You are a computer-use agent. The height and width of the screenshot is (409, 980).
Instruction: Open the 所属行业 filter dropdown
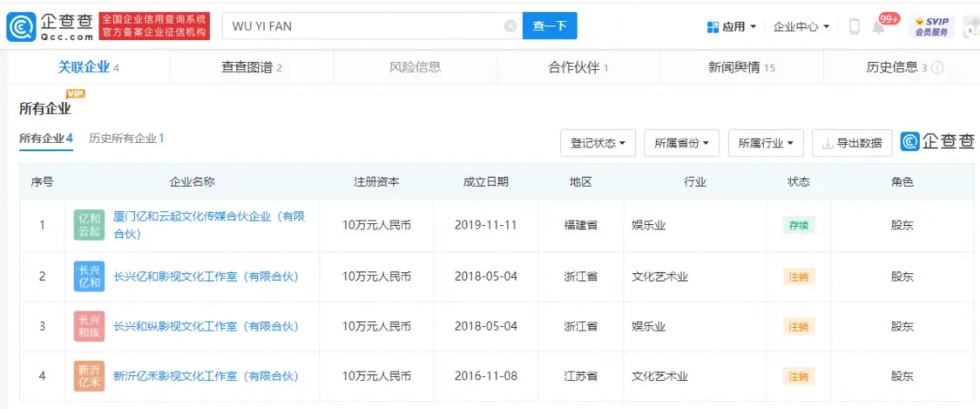tap(765, 143)
